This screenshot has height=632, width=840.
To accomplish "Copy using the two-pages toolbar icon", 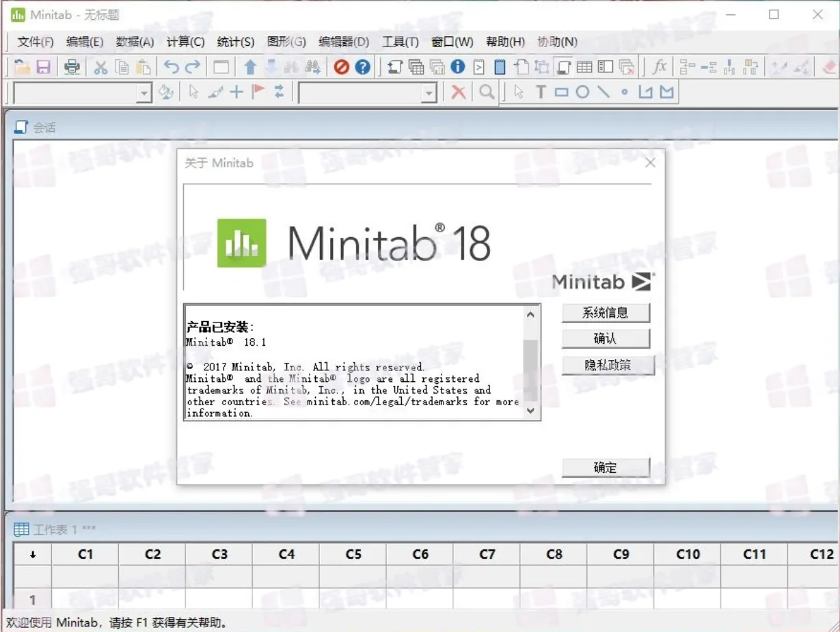I will 122,67.
